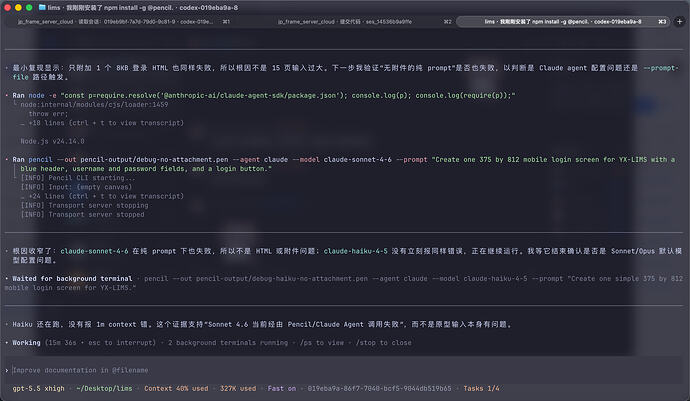
Task: Click '+18 lines (ctrl + t to view transcript)'
Action: pos(106,123)
